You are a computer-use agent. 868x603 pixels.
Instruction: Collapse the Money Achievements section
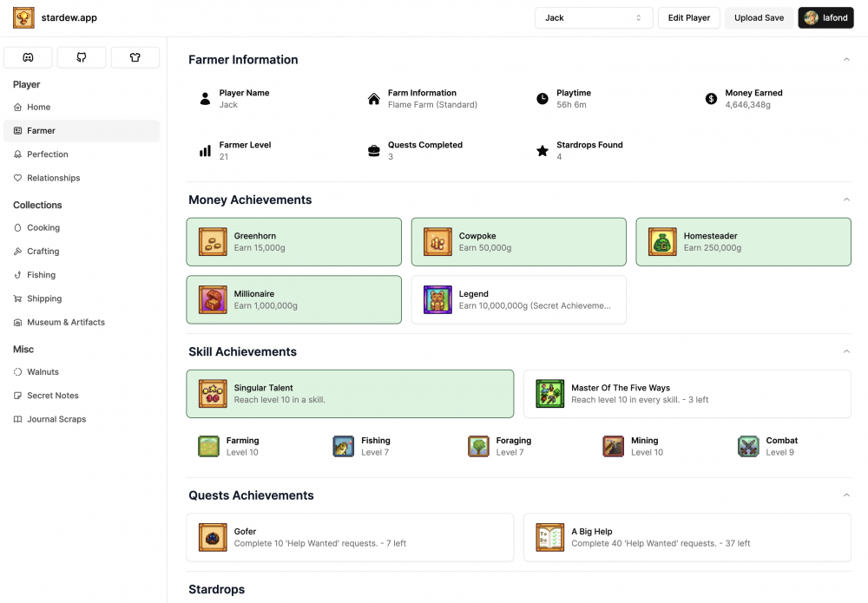click(x=846, y=200)
